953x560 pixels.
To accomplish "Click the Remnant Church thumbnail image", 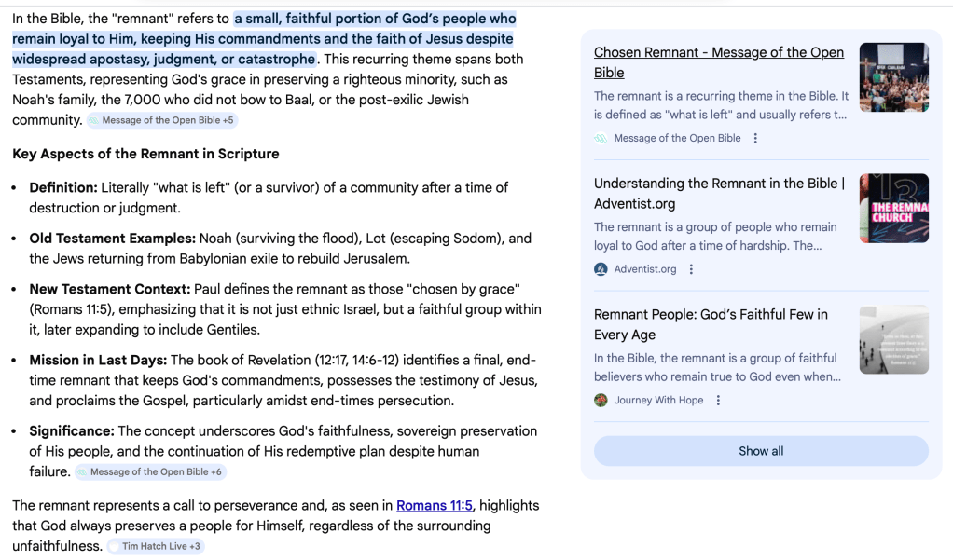I will click(893, 209).
